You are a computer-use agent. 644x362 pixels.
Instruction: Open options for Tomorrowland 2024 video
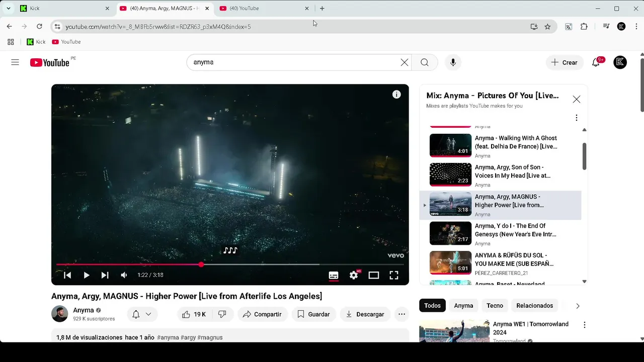585,325
